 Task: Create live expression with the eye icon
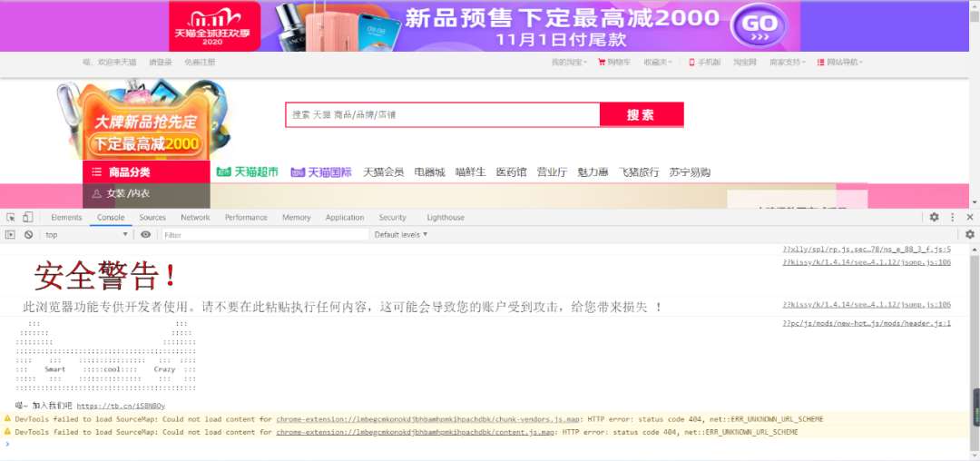pyautogui.click(x=145, y=235)
